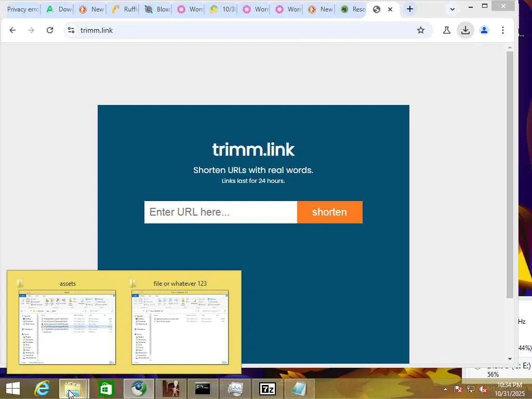This screenshot has width=532, height=399.
Task: Open site information icon in address bar
Action: 71,30
